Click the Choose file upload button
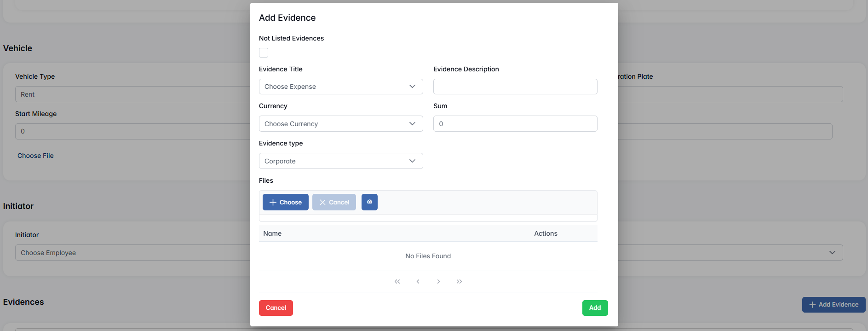The image size is (868, 331). coord(285,202)
